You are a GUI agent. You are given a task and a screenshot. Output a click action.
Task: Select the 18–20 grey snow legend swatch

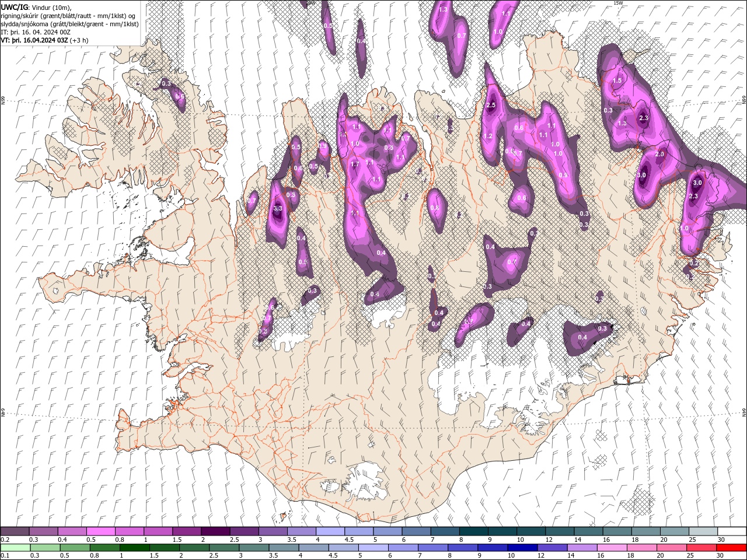(x=645, y=531)
